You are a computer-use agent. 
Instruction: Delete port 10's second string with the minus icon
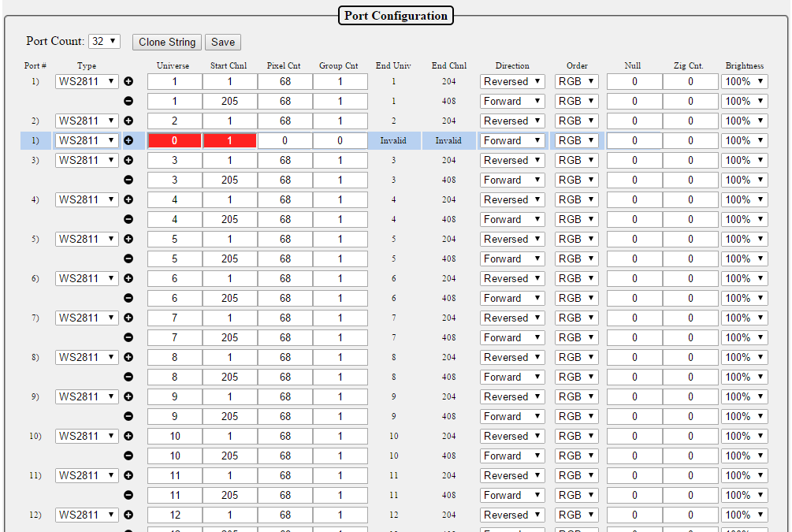click(x=128, y=456)
